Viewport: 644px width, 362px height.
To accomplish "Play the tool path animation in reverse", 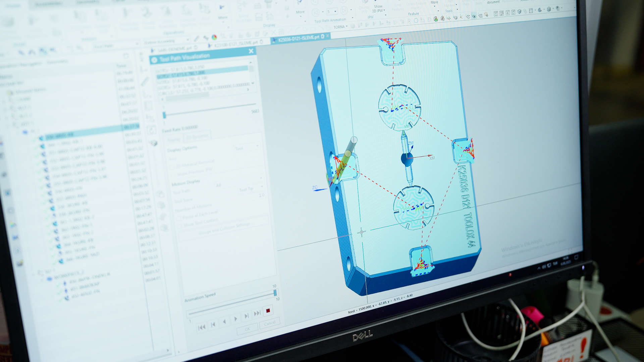I will click(x=224, y=321).
